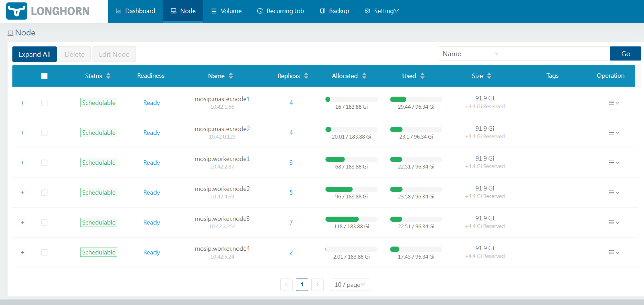Click the Edit Node button
The image size is (644, 305).
coord(114,54)
